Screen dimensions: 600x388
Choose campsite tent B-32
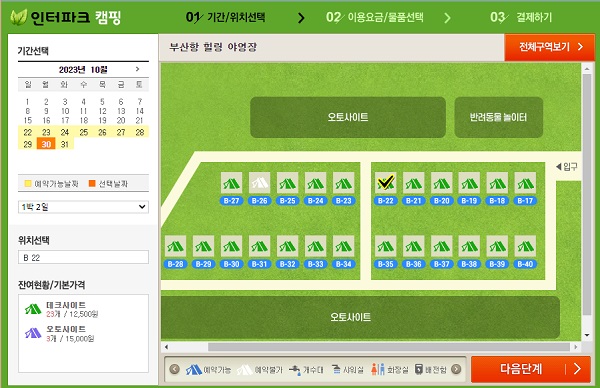pyautogui.click(x=287, y=246)
